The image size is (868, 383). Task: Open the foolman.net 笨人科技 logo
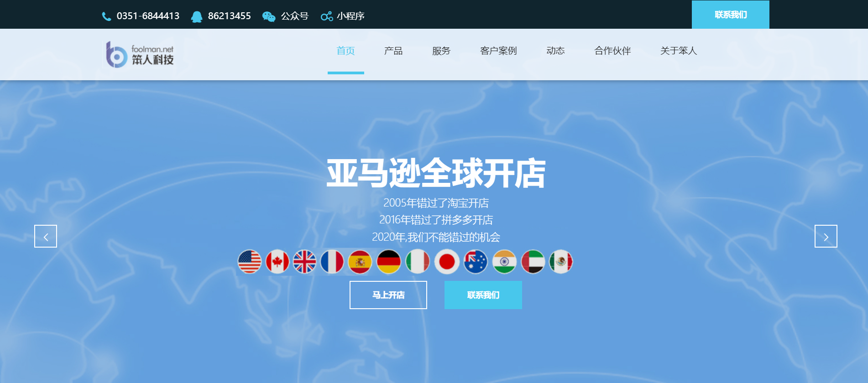click(140, 55)
